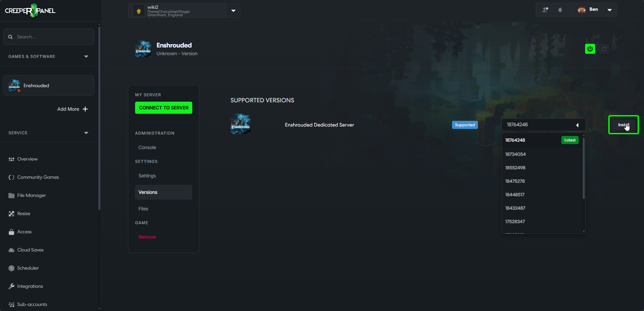
Task: Click the Install button
Action: coord(623,125)
